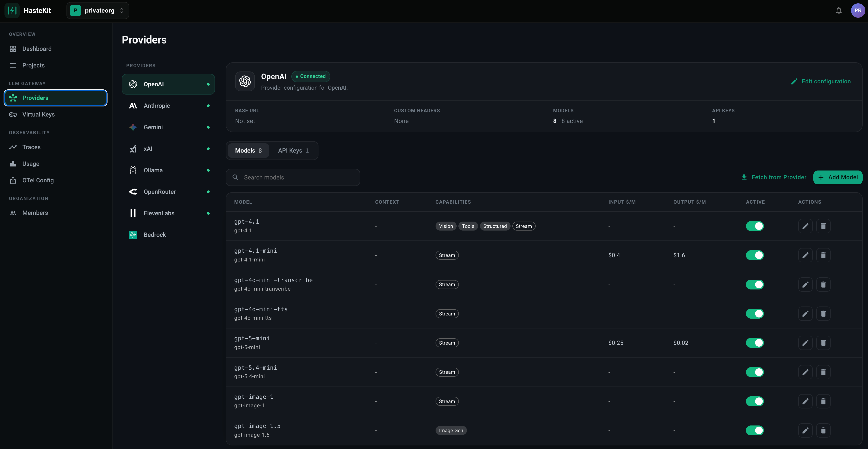
Task: Disable the gpt-4o-mini-transcribe active toggle
Action: [755, 285]
